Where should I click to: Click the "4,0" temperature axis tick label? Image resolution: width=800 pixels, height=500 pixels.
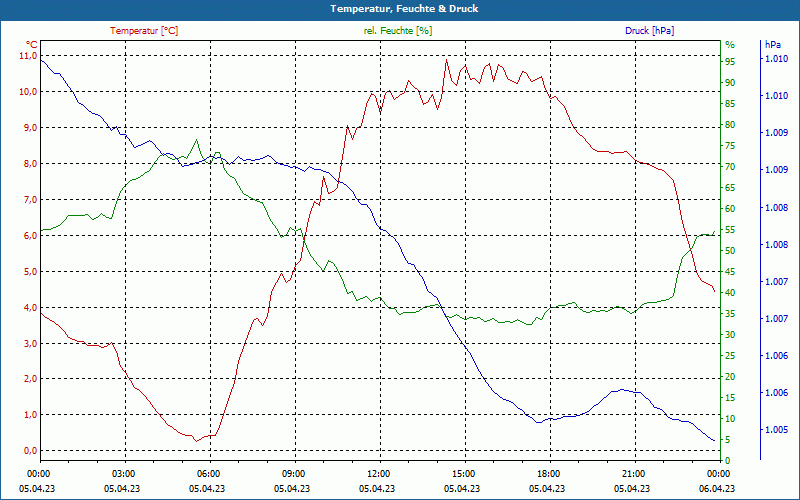pos(30,308)
